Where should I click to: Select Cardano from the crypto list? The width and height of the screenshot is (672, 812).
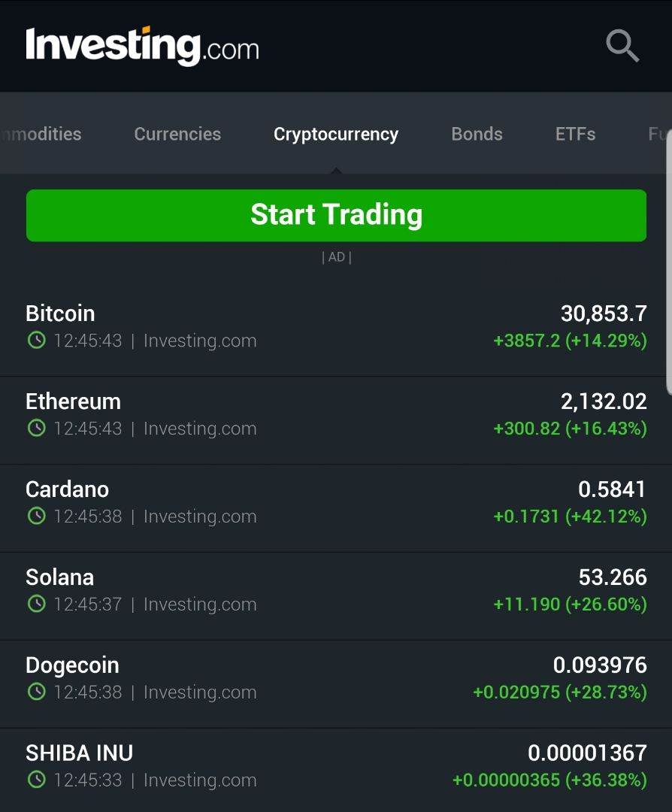(x=67, y=489)
